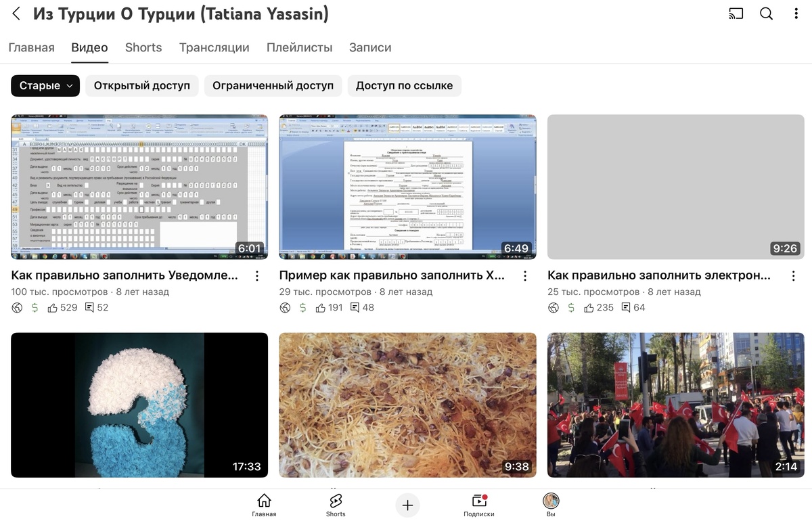Switch to the Главная channel tab
This screenshot has width=812, height=521.
click(31, 47)
